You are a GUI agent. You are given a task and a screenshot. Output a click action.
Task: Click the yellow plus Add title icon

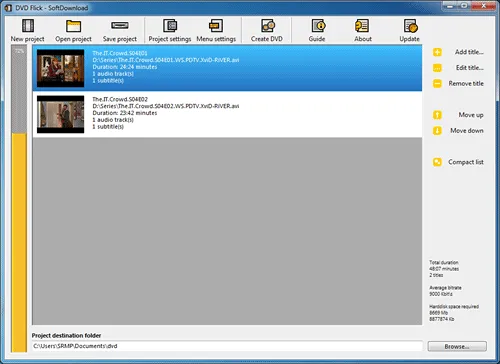(437, 52)
